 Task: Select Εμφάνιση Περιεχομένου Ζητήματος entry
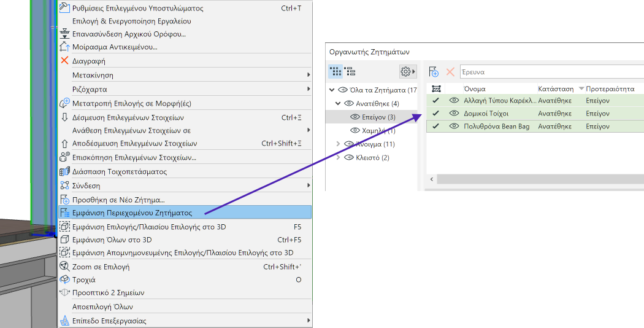[185, 213]
